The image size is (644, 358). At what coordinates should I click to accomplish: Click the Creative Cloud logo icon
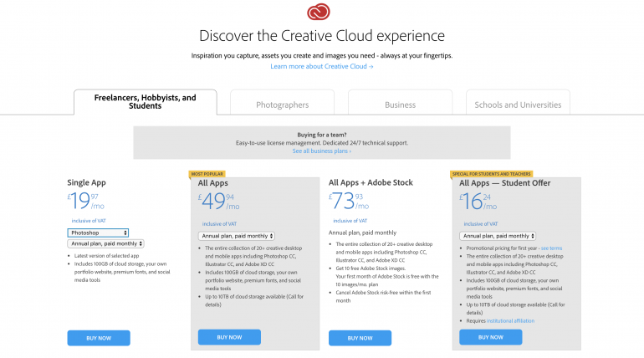click(319, 12)
